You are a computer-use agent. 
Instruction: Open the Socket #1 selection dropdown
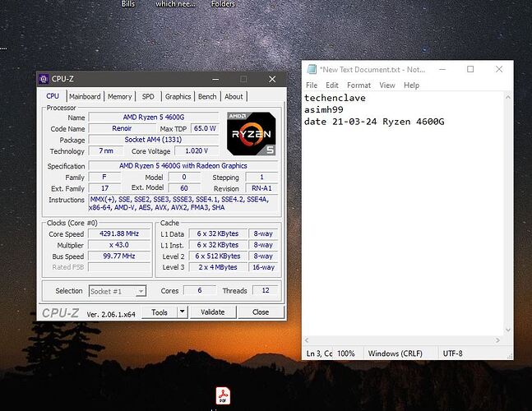point(118,291)
